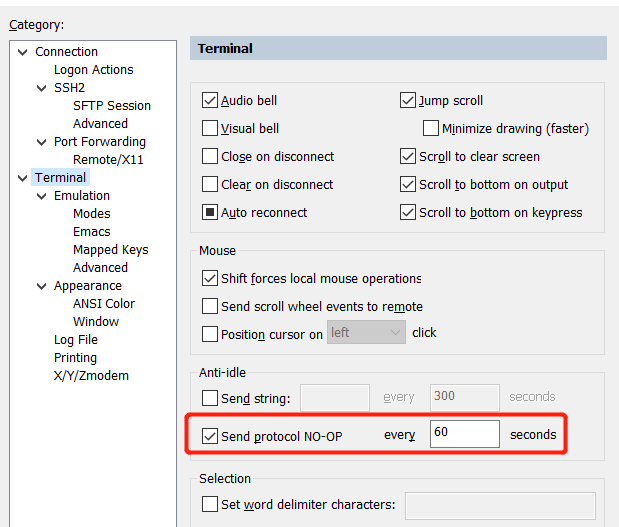The height and width of the screenshot is (527, 619).
Task: Enable Close on disconnect
Action: click(x=210, y=156)
